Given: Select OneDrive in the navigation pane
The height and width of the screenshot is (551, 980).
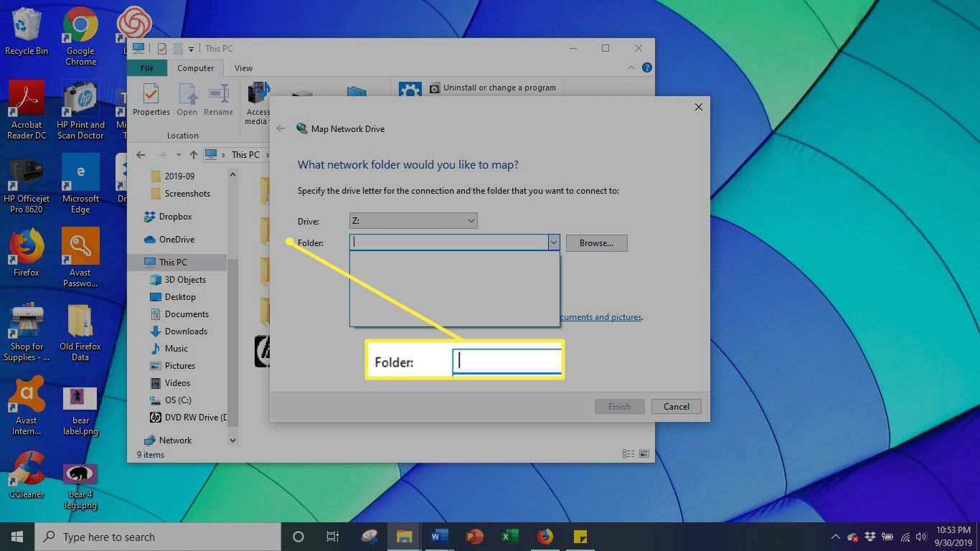Looking at the screenshot, I should click(x=169, y=239).
